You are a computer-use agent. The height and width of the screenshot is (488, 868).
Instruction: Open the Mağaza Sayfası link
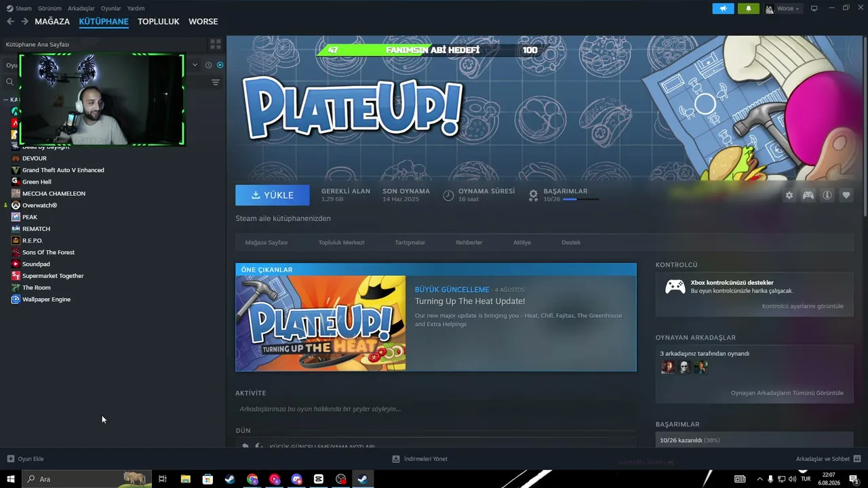click(x=267, y=242)
